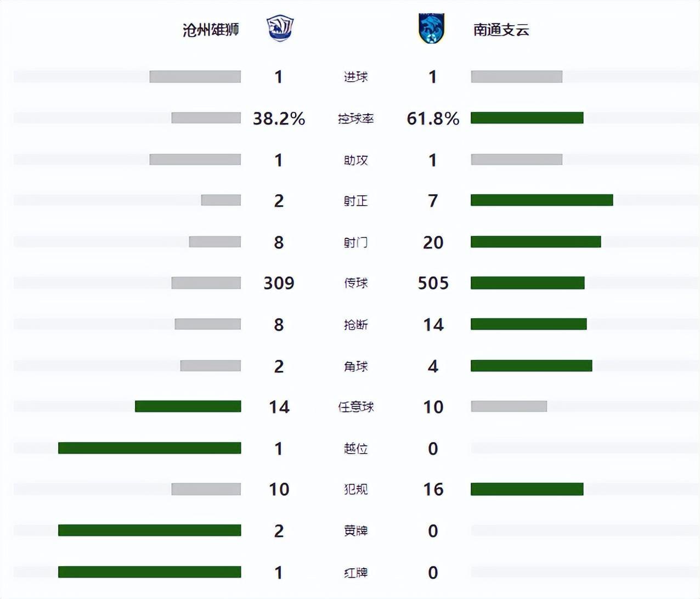
Task: Click the 角球 stat label
Action: pos(355,366)
